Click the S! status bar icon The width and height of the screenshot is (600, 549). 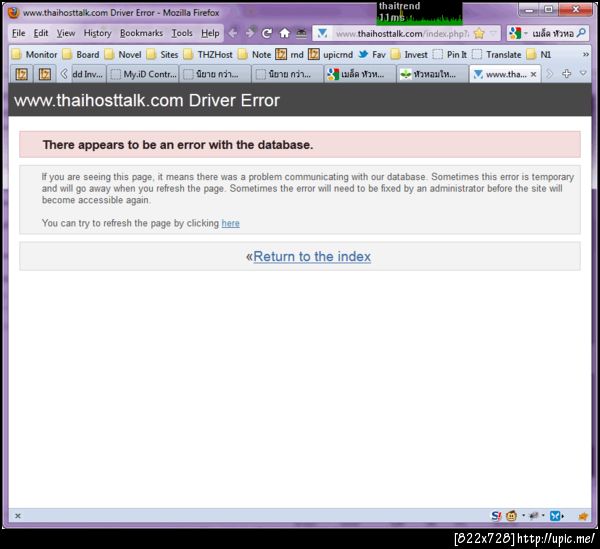496,516
